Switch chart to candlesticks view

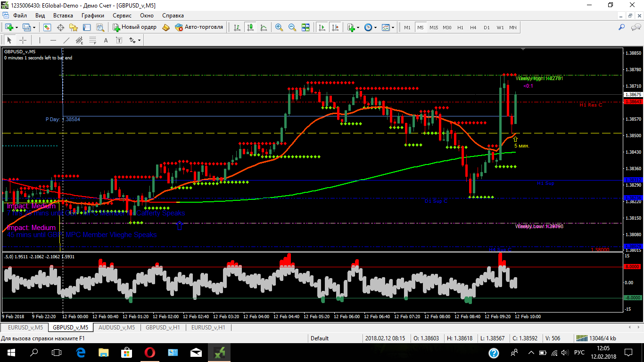[250, 27]
